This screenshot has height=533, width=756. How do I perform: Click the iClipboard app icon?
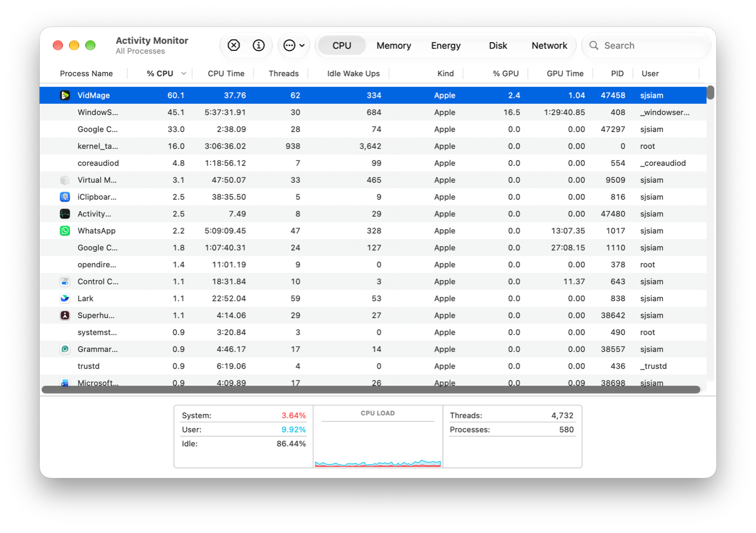(x=65, y=197)
